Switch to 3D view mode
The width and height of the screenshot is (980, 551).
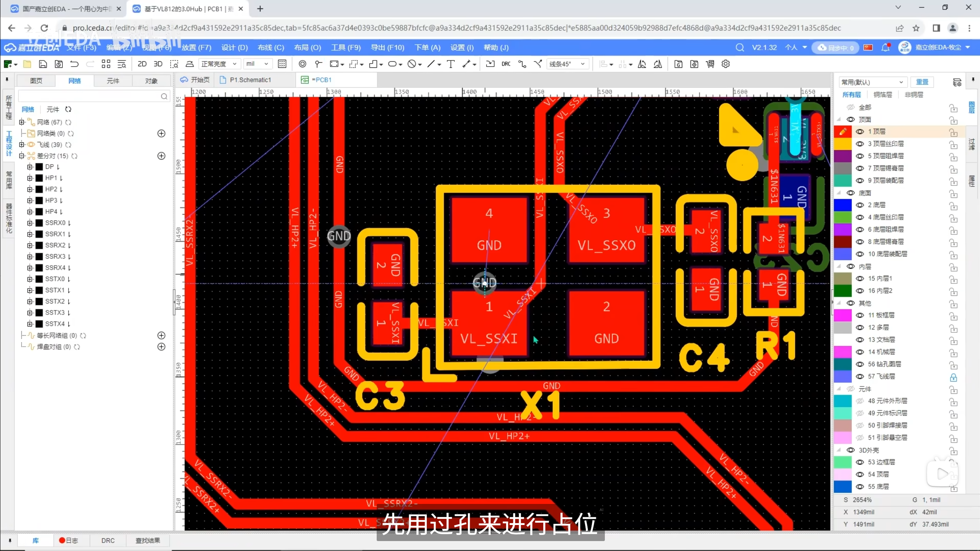click(158, 64)
